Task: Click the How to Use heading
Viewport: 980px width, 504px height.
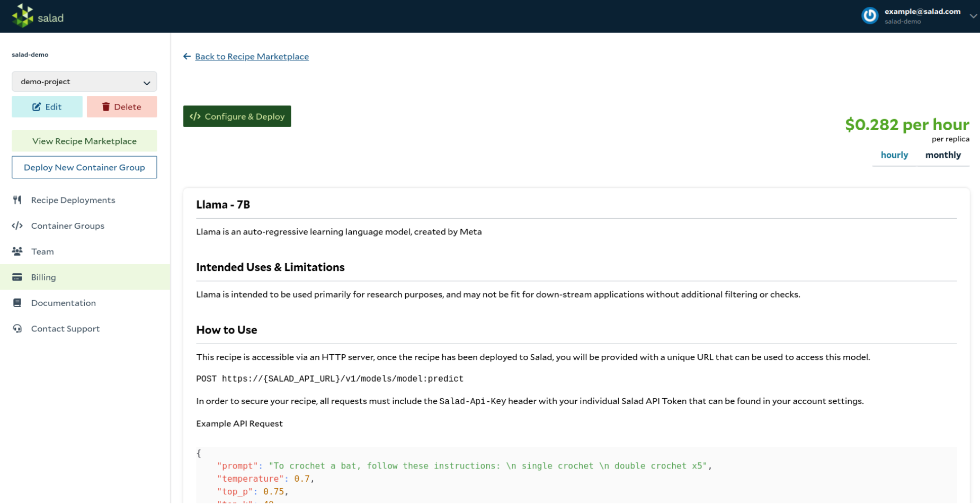Action: tap(227, 330)
